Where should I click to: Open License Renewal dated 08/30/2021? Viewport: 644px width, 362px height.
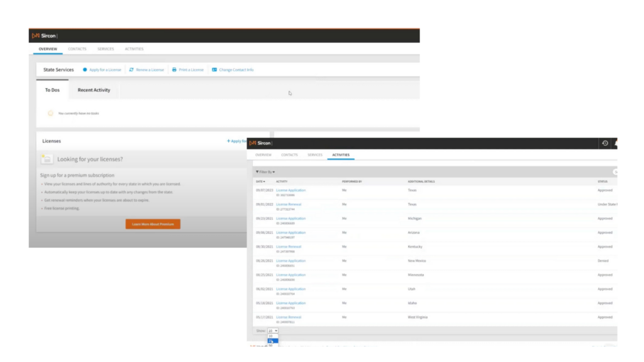pos(289,246)
